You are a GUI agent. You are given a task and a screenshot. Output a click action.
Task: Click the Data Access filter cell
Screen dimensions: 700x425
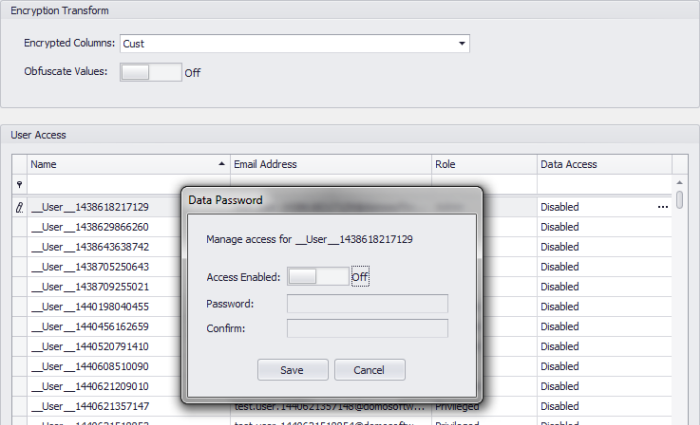(604, 184)
